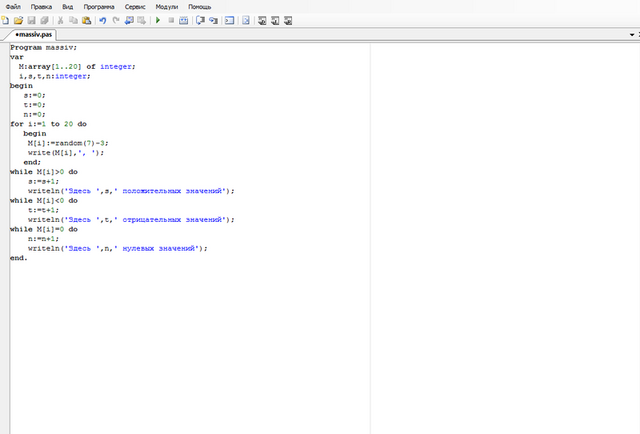This screenshot has width=640, height=434.
Task: Cut the selection with the scissors icon
Action: point(60,20)
